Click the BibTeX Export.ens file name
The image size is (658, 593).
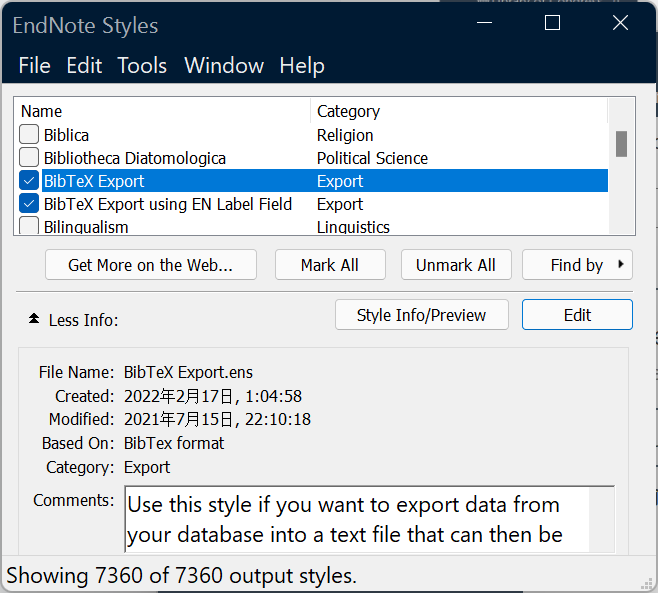point(188,372)
